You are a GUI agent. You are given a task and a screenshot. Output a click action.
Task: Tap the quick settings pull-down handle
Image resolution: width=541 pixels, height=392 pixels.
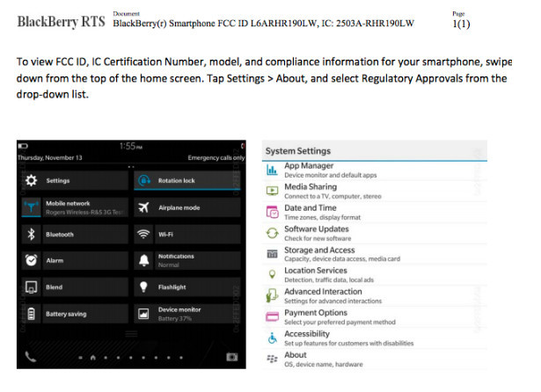point(131,334)
